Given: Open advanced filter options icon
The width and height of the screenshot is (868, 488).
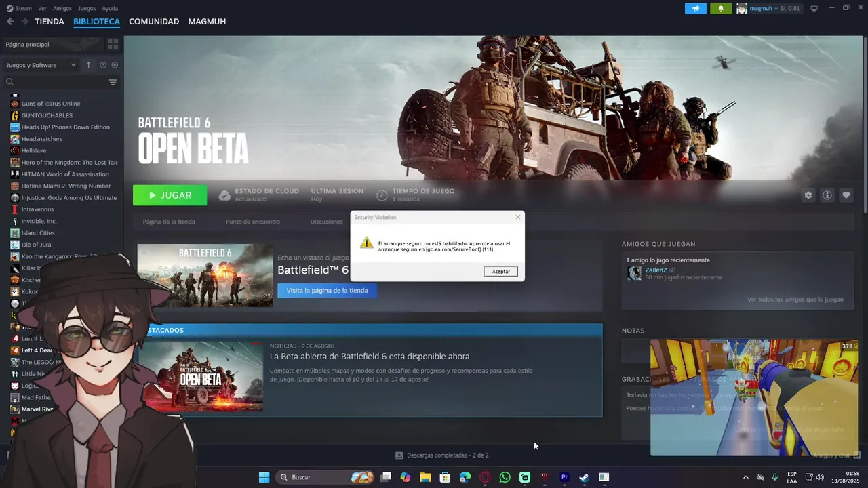Looking at the screenshot, I should pyautogui.click(x=113, y=82).
